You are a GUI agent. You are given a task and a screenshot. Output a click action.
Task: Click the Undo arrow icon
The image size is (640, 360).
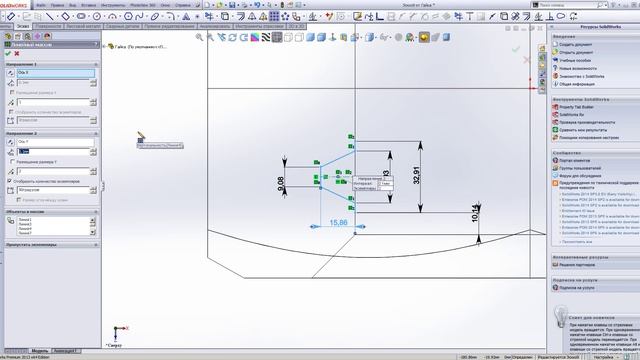point(257,5)
